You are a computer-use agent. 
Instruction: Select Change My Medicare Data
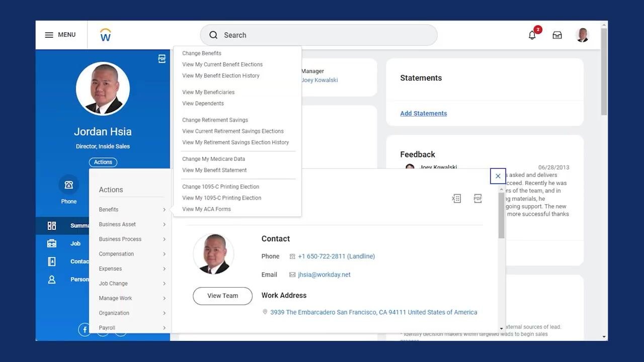click(214, 159)
